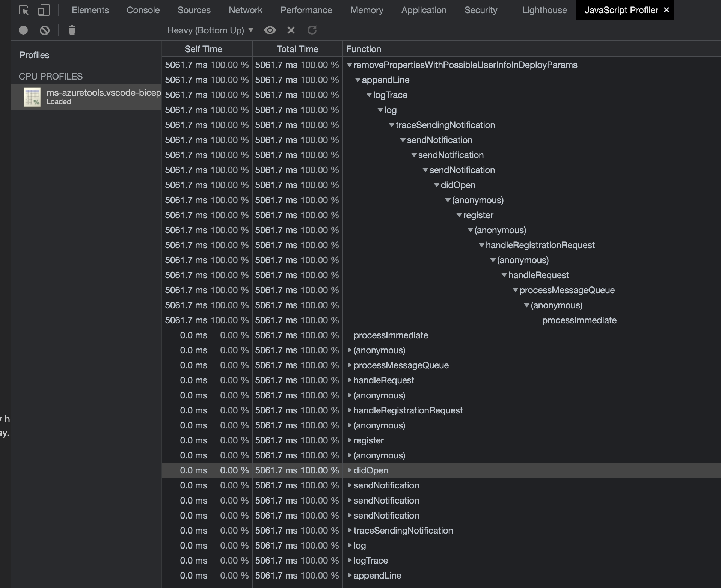Click the restore all functions reload icon
The width and height of the screenshot is (721, 588).
[312, 30]
